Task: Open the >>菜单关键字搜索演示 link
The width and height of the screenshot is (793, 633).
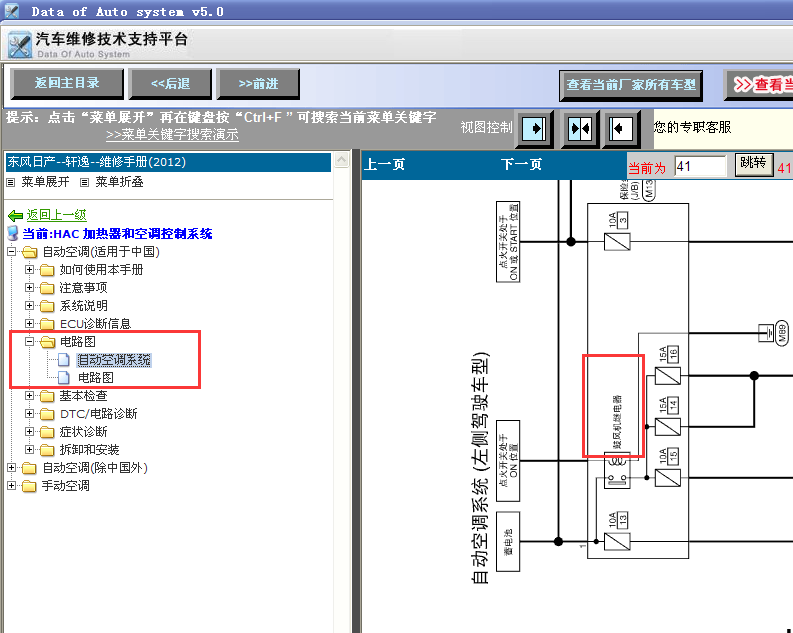Action: pyautogui.click(x=172, y=134)
